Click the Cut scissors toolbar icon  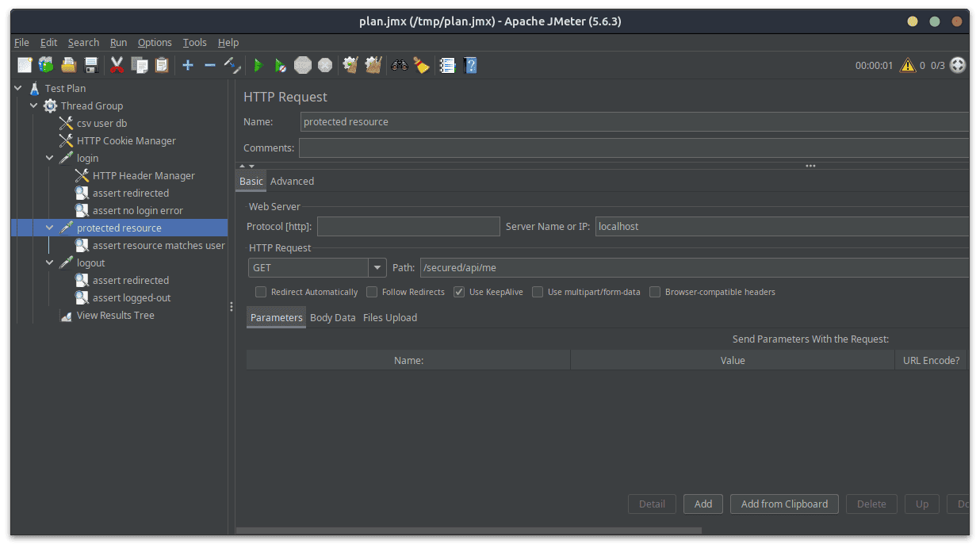click(x=117, y=66)
